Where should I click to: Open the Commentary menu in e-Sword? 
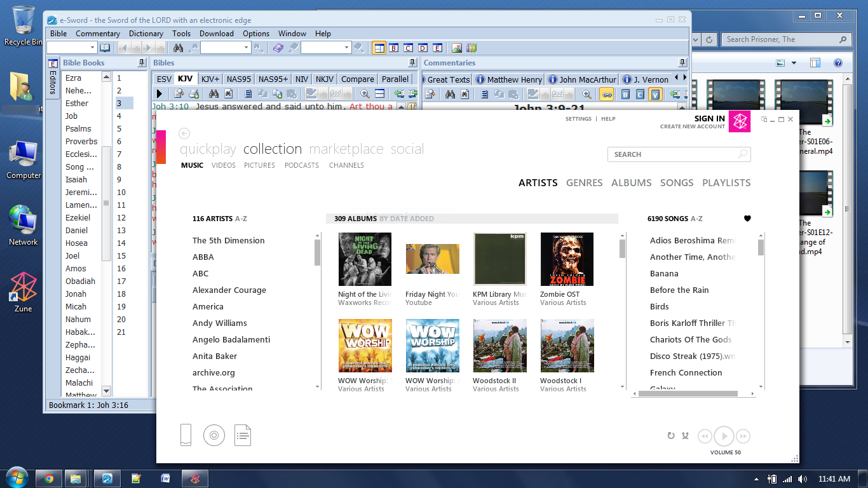pyautogui.click(x=98, y=34)
